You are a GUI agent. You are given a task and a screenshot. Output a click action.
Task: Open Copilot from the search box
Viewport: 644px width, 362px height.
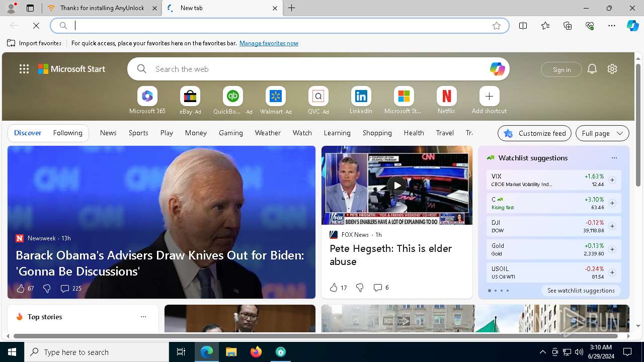[497, 69]
